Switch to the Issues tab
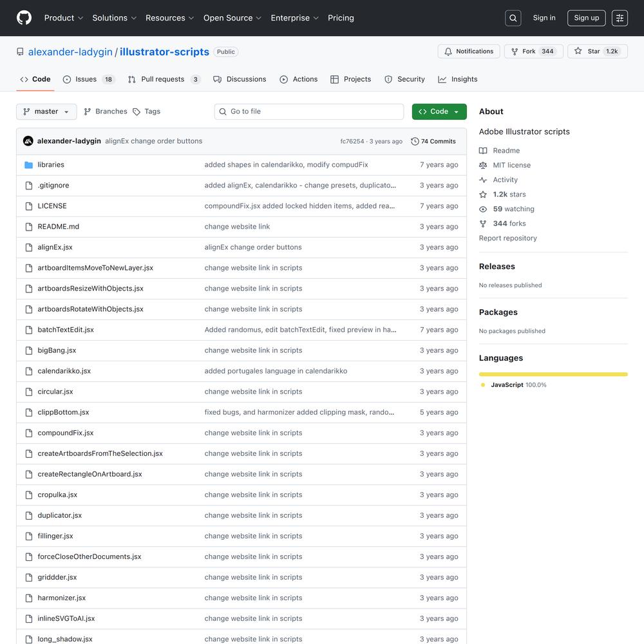 click(89, 79)
